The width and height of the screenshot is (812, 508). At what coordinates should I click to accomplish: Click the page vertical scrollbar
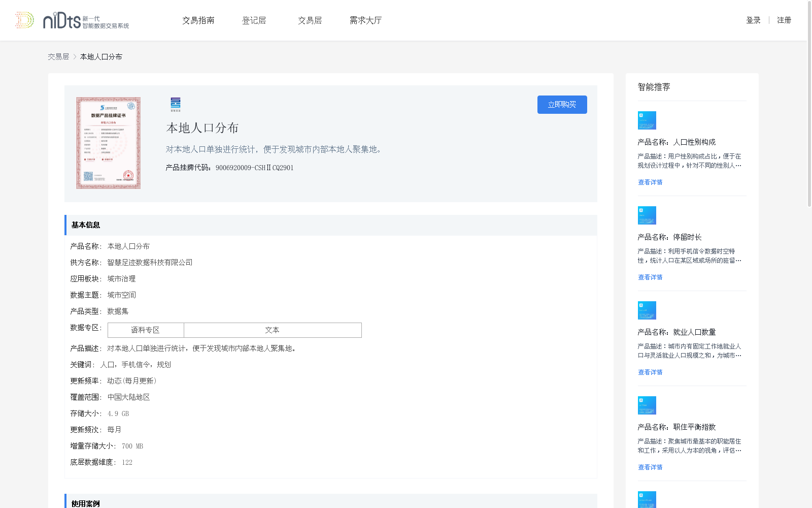tap(809, 104)
